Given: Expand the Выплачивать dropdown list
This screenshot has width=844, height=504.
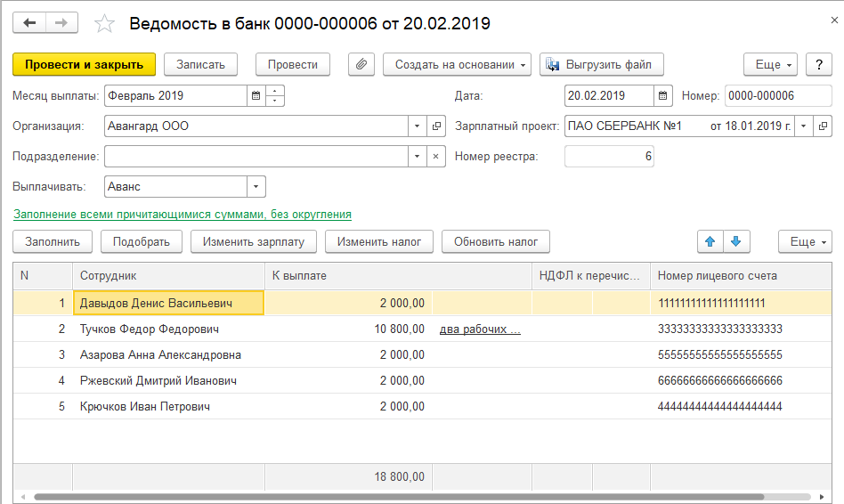Looking at the screenshot, I should 256,187.
